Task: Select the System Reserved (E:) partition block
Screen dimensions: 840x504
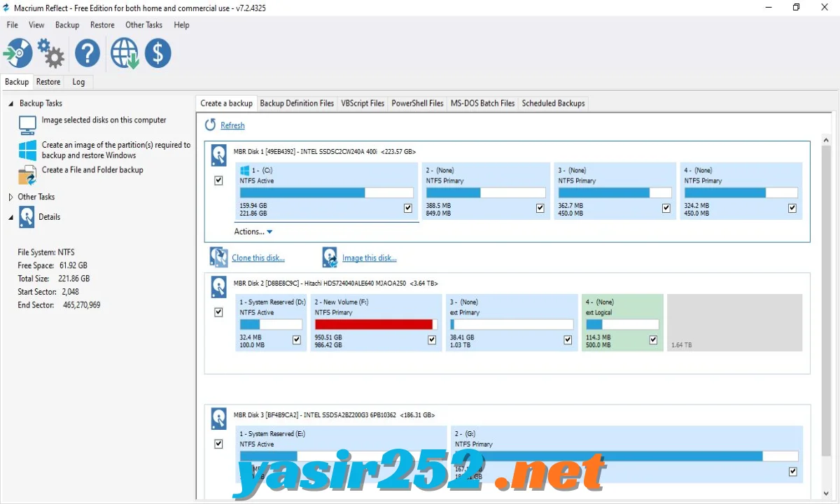Action: (x=341, y=455)
